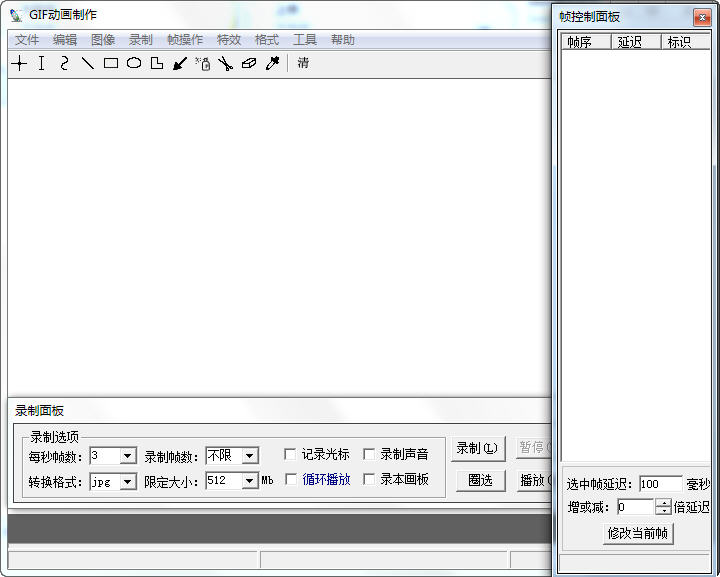Viewport: 720px width, 577px height.
Task: Open the 帧操作 menu
Action: pos(185,40)
